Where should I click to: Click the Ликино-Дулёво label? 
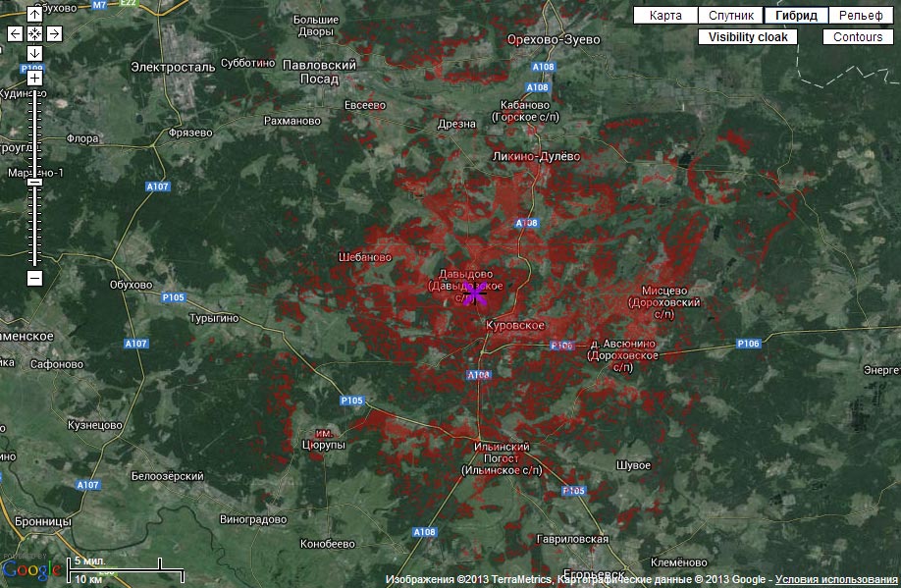pyautogui.click(x=536, y=156)
